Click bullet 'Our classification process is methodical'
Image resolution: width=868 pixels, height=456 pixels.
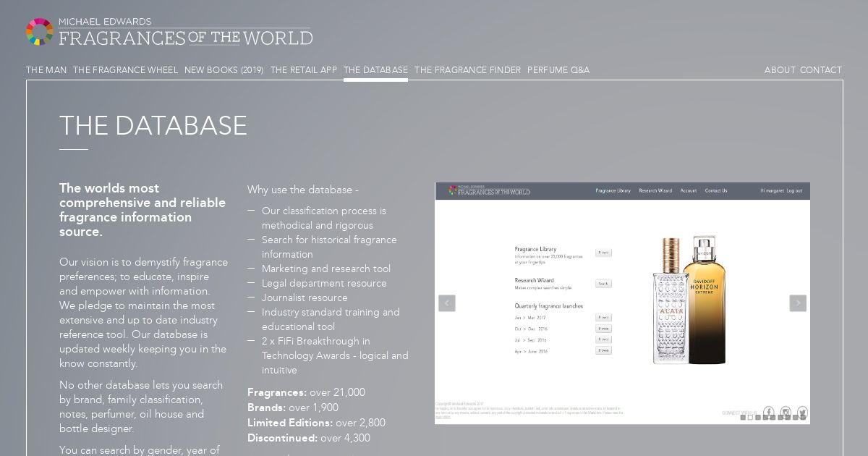pos(324,218)
